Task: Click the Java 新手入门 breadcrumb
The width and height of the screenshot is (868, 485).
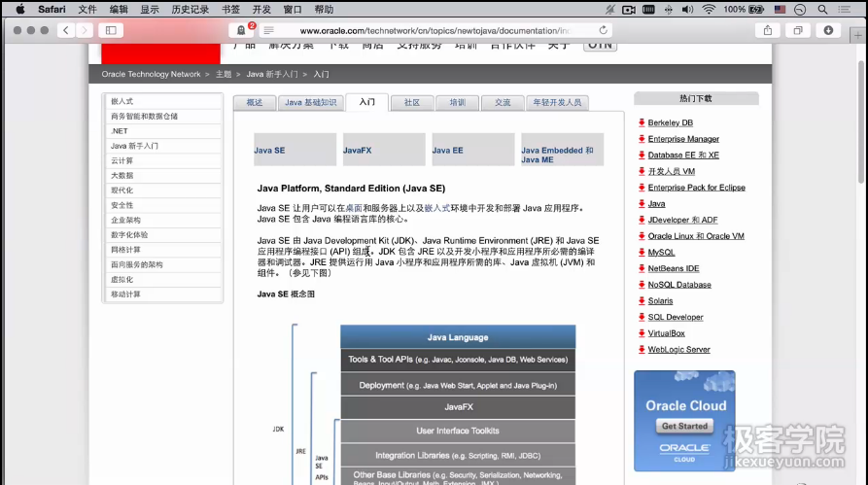Action: [272, 74]
